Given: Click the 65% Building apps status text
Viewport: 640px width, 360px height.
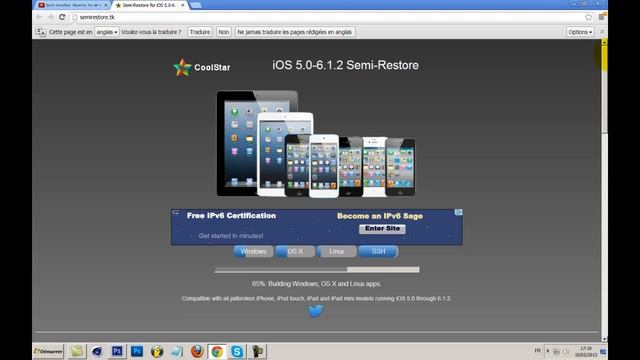Looking at the screenshot, I should (317, 284).
